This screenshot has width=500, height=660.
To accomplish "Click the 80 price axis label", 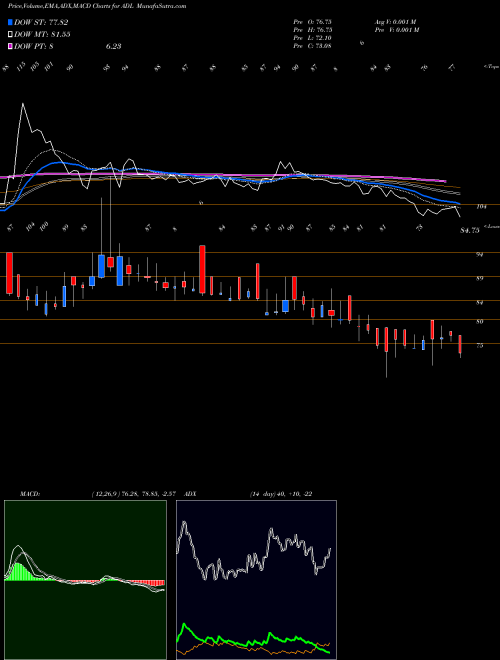I will click(x=480, y=322).
